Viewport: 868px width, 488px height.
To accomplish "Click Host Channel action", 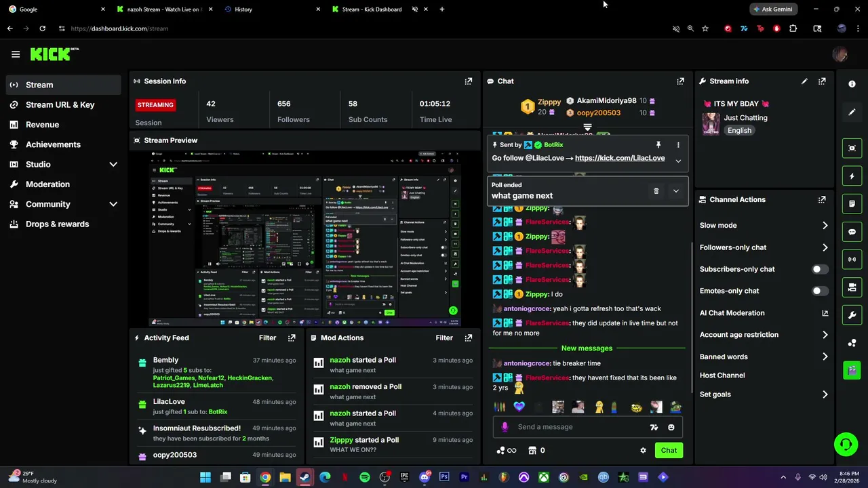I will pos(722,375).
